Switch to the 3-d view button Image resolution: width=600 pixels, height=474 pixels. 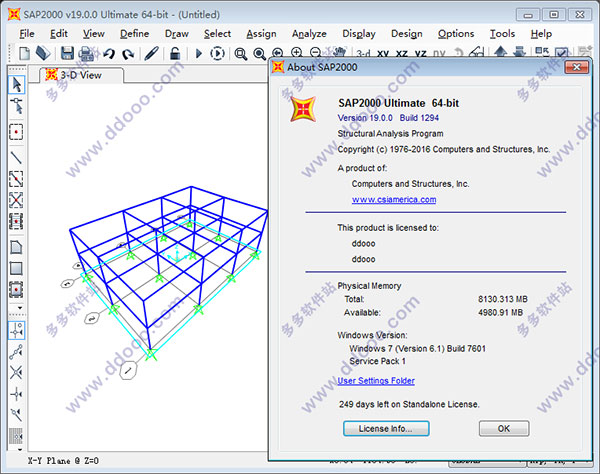coord(364,53)
